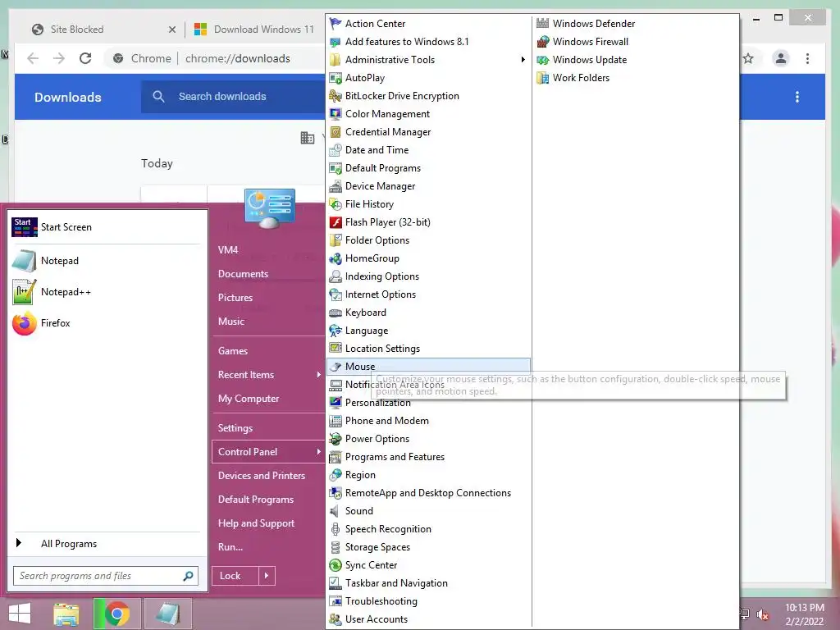Open File Explorer from the taskbar
Screen dimensions: 840x630
point(66,614)
